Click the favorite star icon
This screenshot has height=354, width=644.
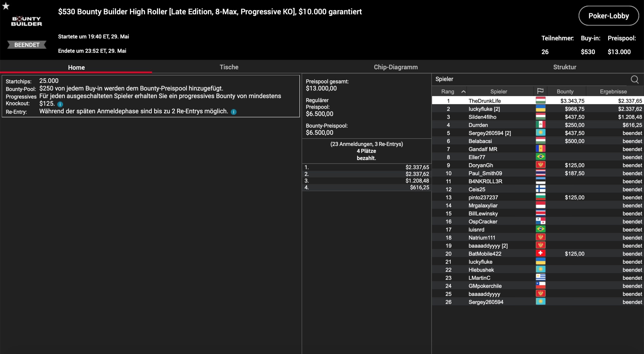click(x=6, y=6)
